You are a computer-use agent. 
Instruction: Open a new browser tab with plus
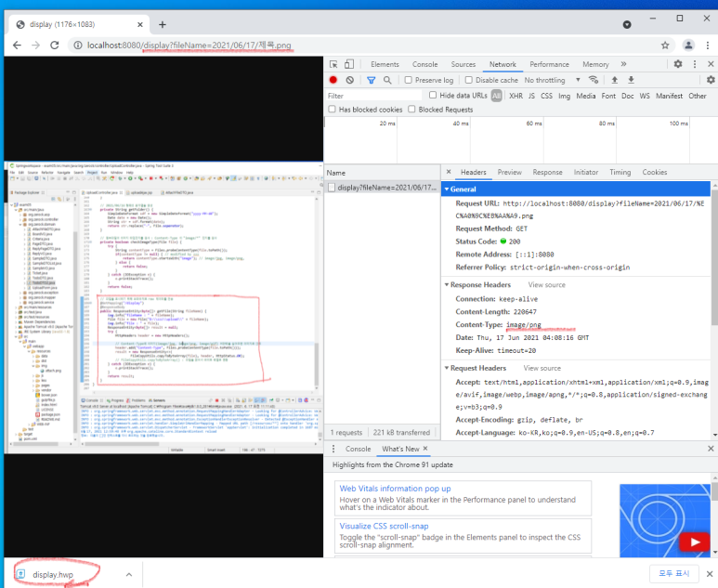click(163, 25)
